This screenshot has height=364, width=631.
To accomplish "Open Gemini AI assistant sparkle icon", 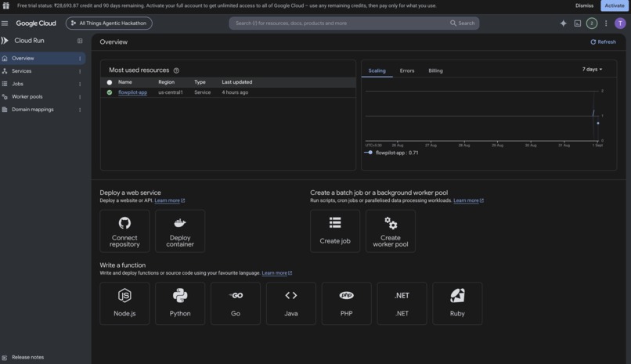I will click(x=563, y=23).
